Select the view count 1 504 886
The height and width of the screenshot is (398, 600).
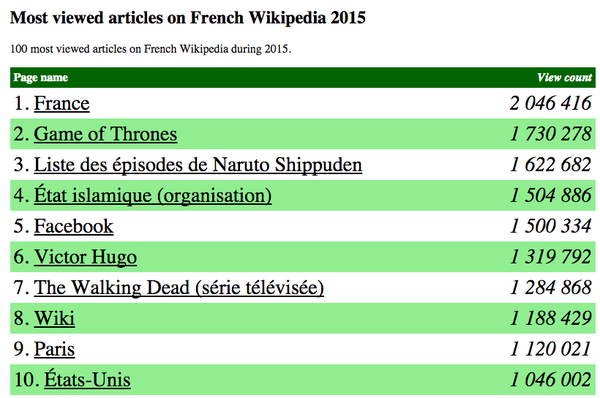551,196
